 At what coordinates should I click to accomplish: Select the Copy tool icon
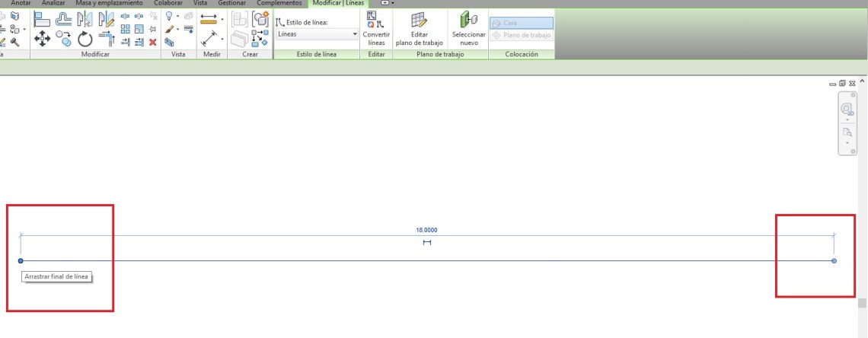[x=63, y=40]
